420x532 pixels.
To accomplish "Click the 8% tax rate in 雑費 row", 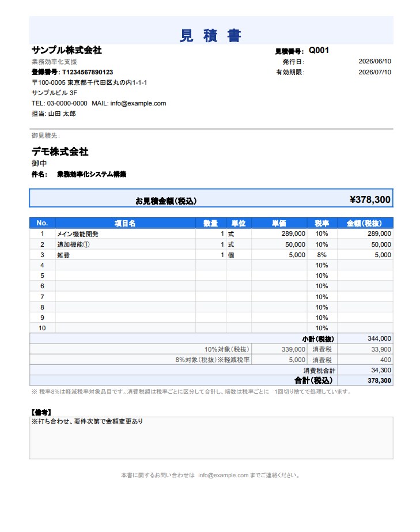I will [322, 255].
